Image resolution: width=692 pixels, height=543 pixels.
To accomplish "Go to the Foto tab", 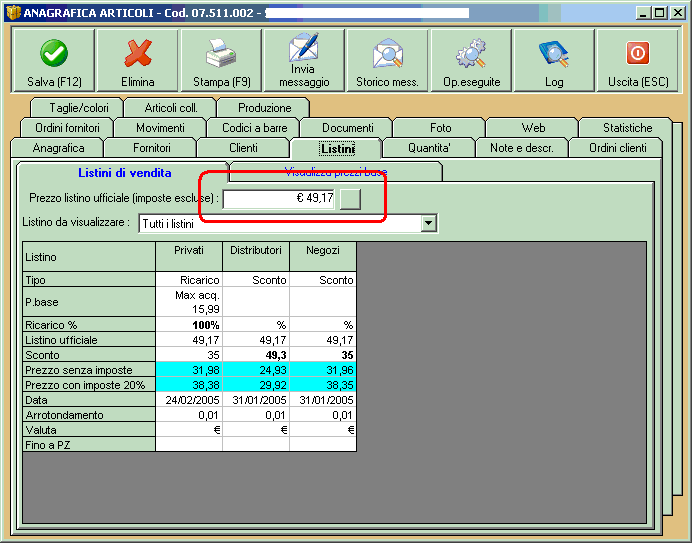I will pyautogui.click(x=440, y=128).
